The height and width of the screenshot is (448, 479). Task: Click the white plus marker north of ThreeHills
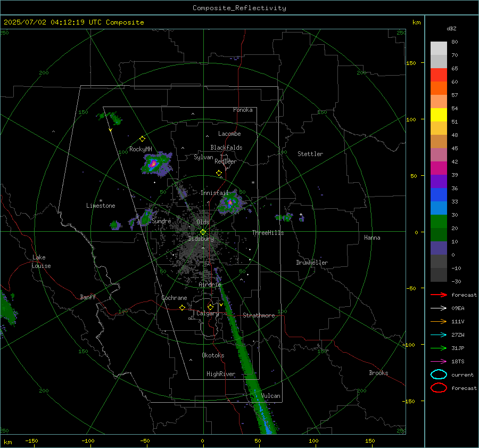(301, 214)
